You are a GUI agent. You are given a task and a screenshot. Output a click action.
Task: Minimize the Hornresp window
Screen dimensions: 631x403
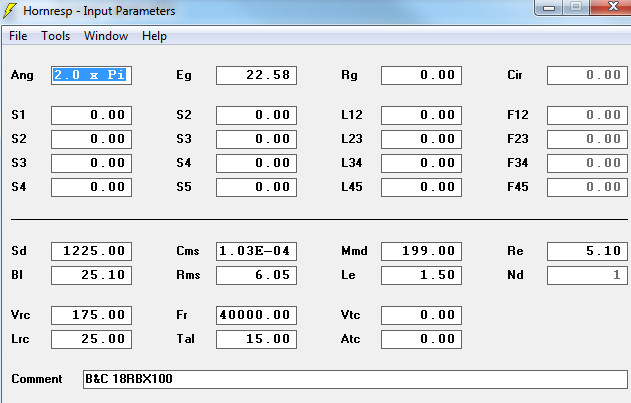point(549,7)
